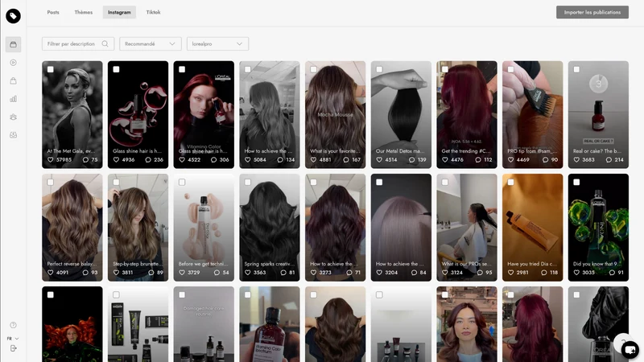Viewport: 644px width, 362px height.
Task: Click the 236 comments count
Action: pyautogui.click(x=159, y=159)
